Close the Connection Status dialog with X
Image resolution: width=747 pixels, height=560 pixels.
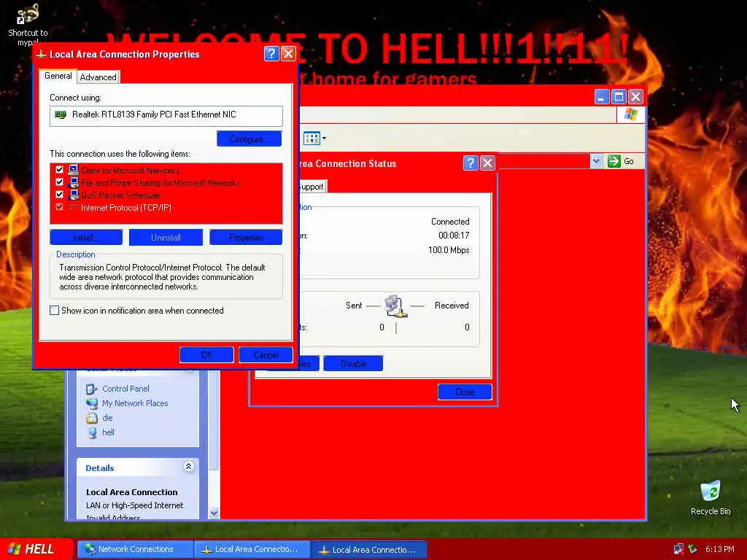tap(487, 163)
